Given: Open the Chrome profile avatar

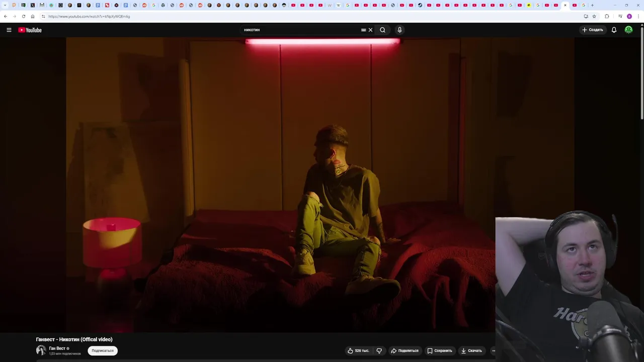Looking at the screenshot, I should [629, 16].
